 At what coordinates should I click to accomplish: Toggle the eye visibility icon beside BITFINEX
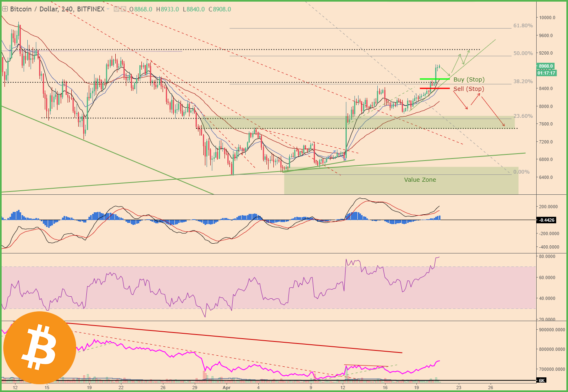(x=117, y=9)
